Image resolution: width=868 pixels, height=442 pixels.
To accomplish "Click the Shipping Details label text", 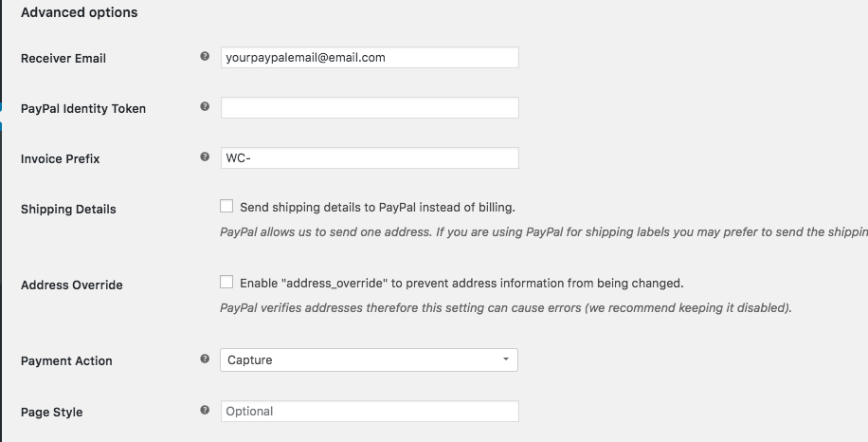I will tap(68, 210).
